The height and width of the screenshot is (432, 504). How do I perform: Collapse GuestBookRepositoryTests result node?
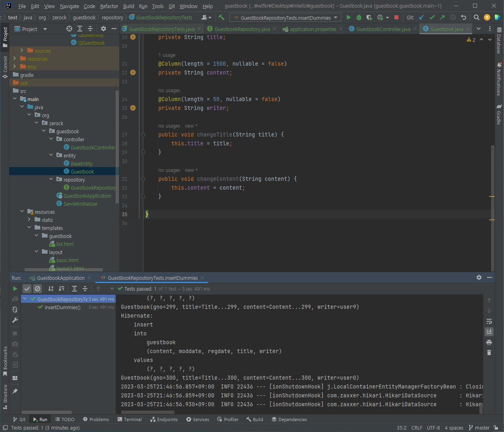[x=25, y=299]
